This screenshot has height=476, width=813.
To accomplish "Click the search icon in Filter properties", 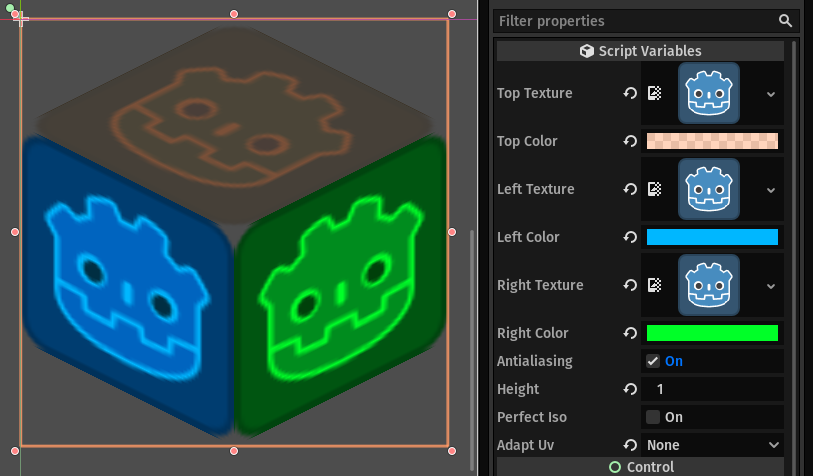I will (x=785, y=21).
